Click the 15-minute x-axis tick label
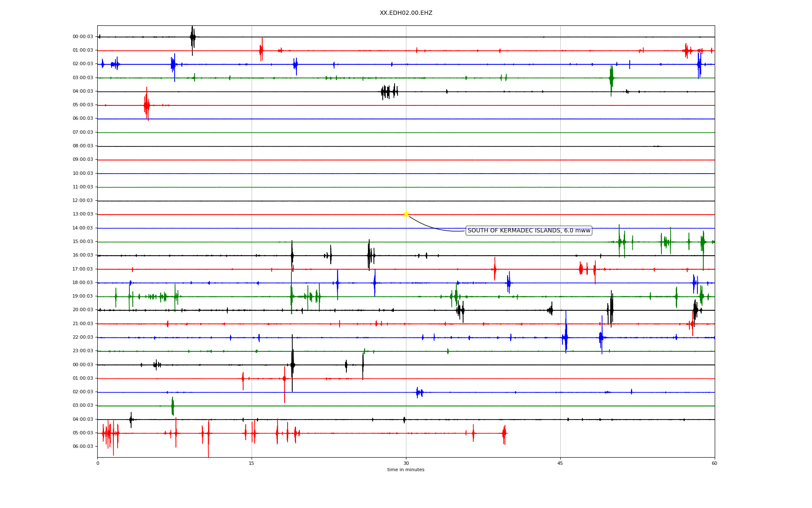The height and width of the screenshot is (508, 812). (x=252, y=464)
